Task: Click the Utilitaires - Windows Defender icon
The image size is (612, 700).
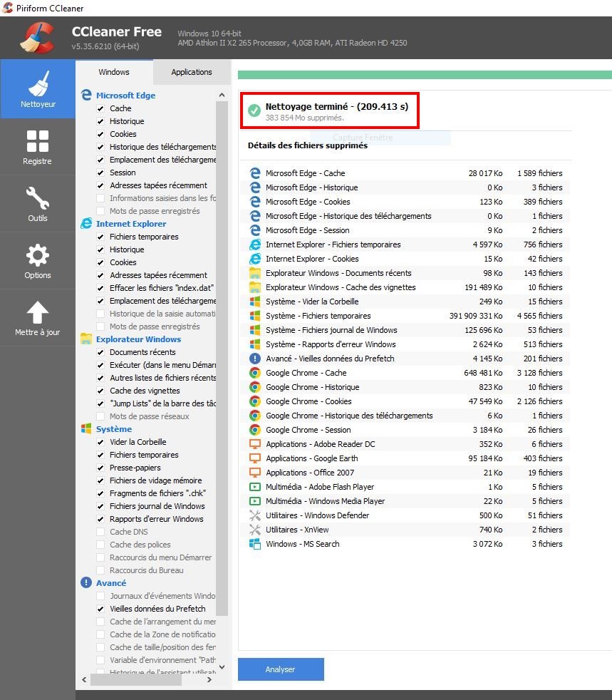Action: (x=254, y=515)
